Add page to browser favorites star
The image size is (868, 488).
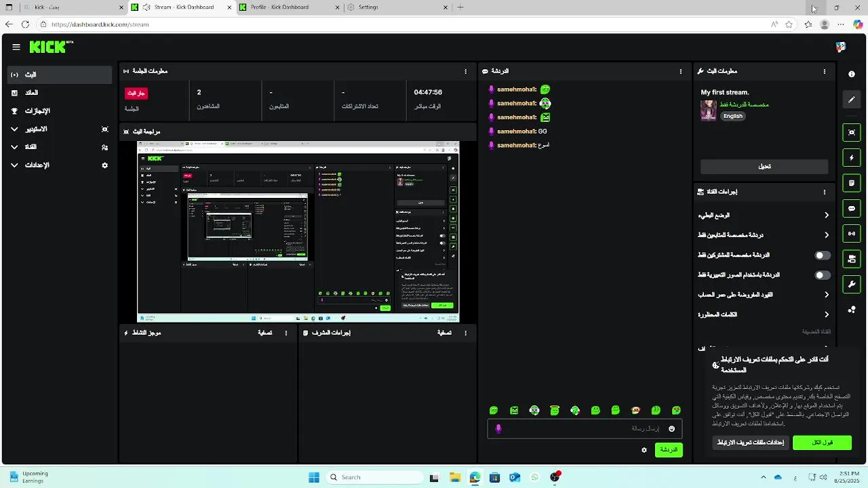pyautogui.click(x=789, y=24)
